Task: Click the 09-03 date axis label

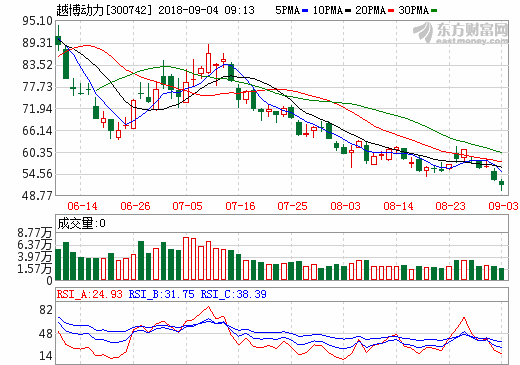Action: click(503, 206)
